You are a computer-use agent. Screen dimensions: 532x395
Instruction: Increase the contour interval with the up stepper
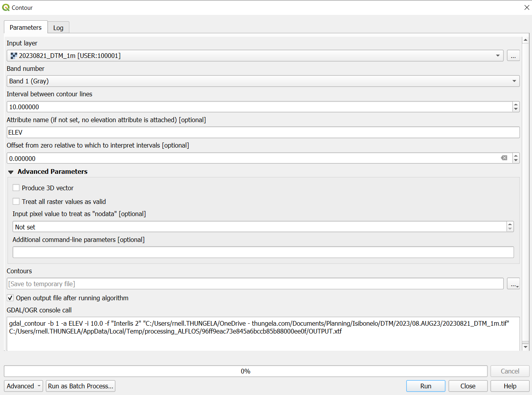click(516, 104)
